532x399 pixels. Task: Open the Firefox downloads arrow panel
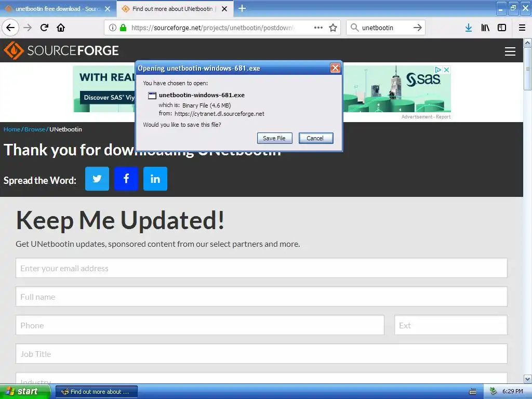pyautogui.click(x=469, y=28)
